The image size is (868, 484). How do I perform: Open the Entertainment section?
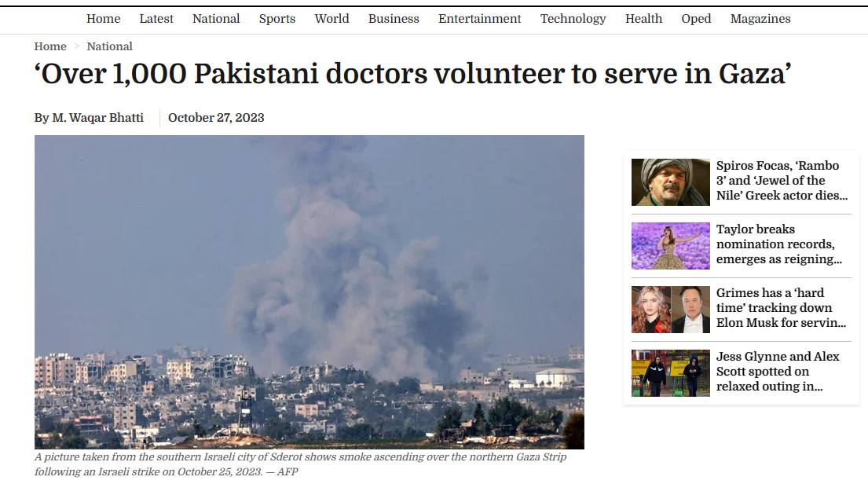click(479, 19)
